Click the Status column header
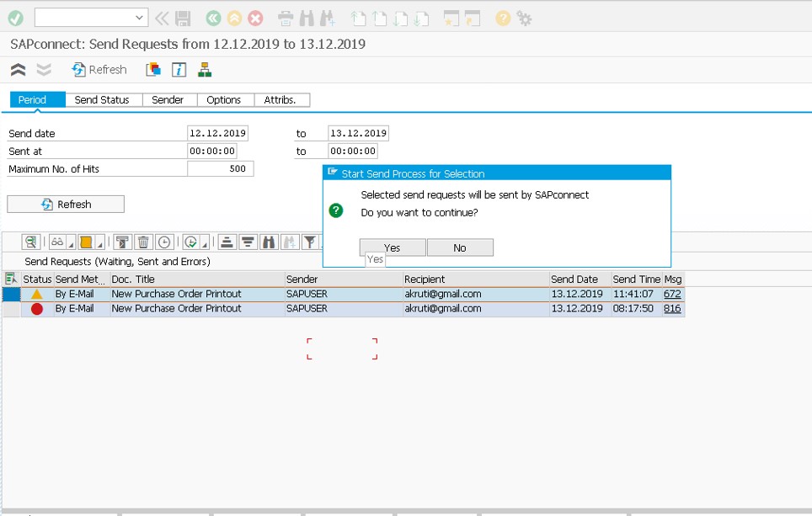 (x=37, y=279)
